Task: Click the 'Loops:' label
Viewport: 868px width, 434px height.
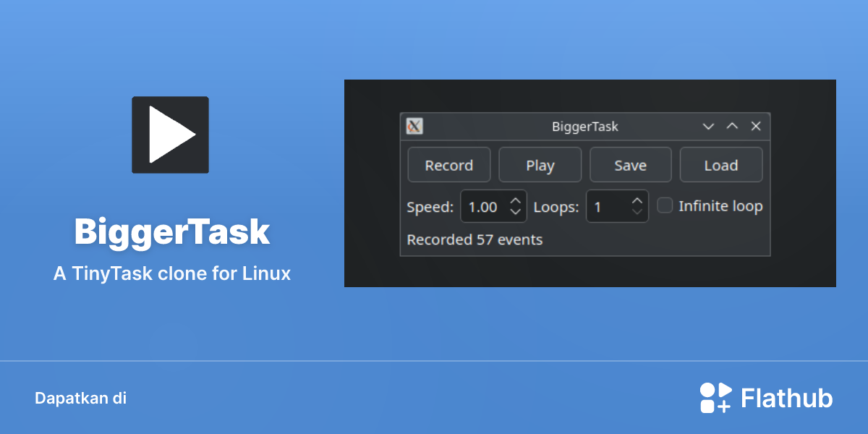Action: point(556,207)
